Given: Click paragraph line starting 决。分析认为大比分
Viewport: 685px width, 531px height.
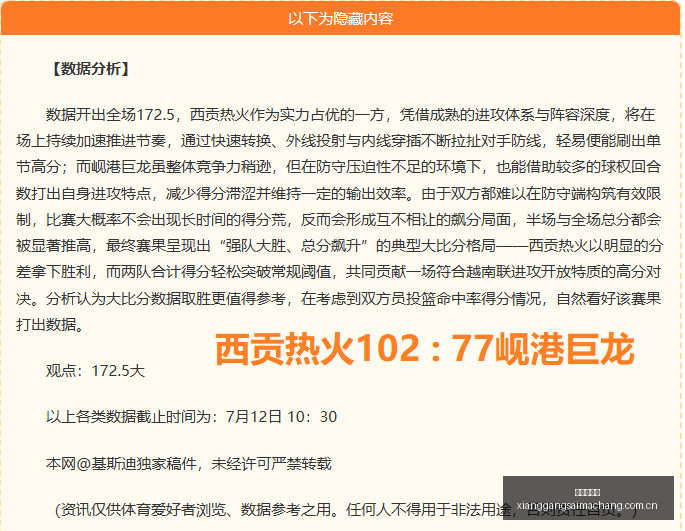Looking at the screenshot, I should (x=339, y=299).
